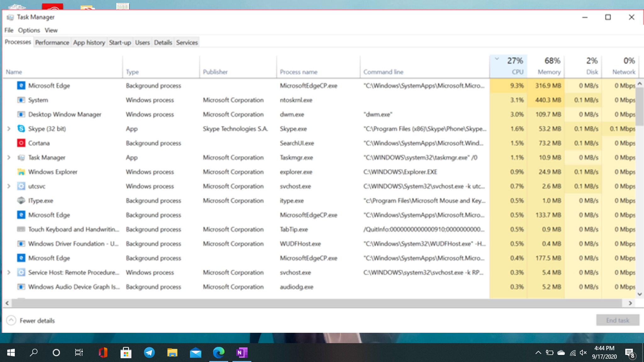
Task: Open the Options menu
Action: pos(29,30)
